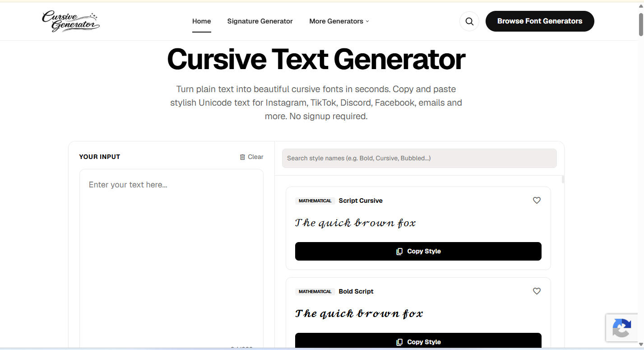The height and width of the screenshot is (350, 644).
Task: Click the style names search field
Action: coord(419,158)
